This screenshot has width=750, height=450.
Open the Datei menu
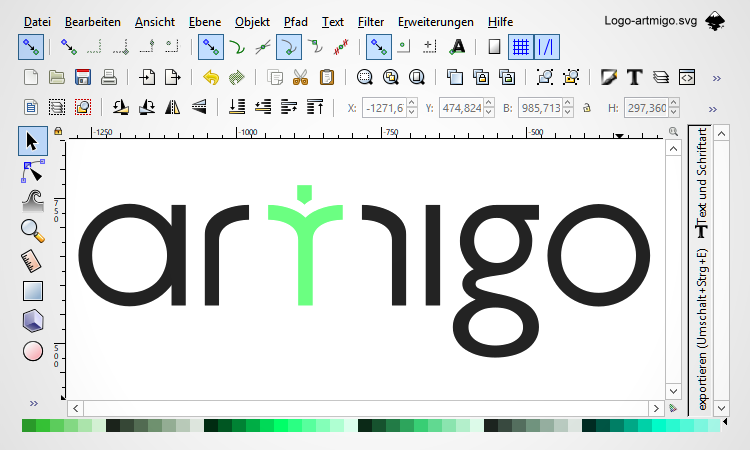pyautogui.click(x=37, y=22)
